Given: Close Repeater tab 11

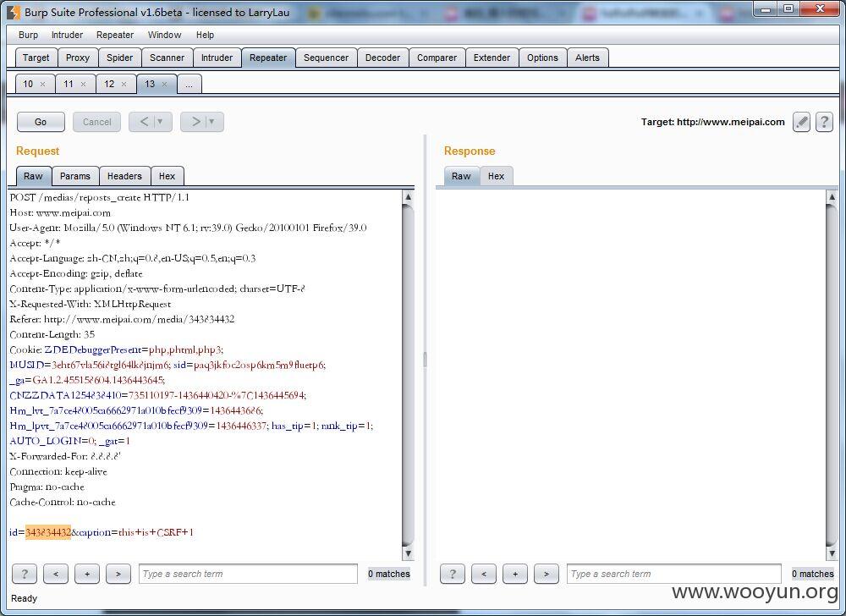Looking at the screenshot, I should pos(83,84).
